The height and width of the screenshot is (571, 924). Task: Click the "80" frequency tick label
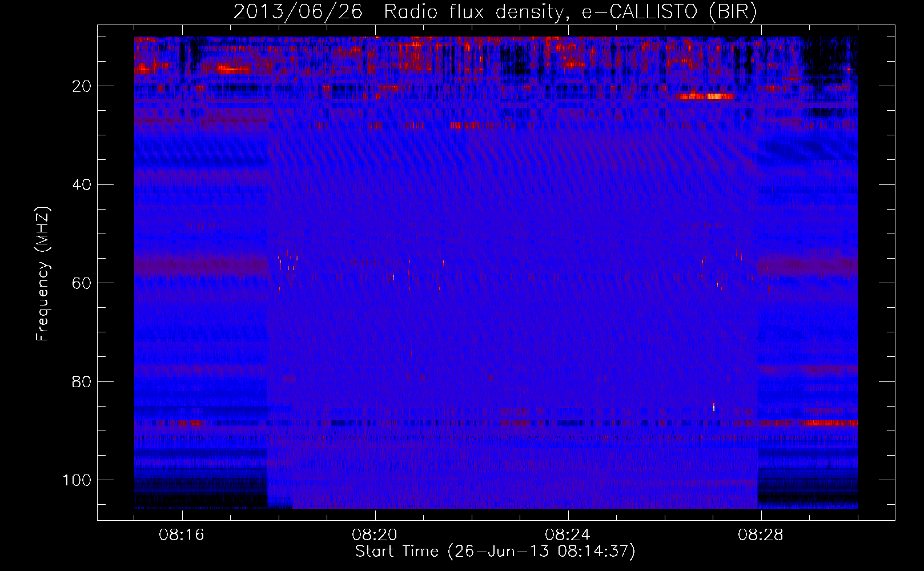coord(82,382)
